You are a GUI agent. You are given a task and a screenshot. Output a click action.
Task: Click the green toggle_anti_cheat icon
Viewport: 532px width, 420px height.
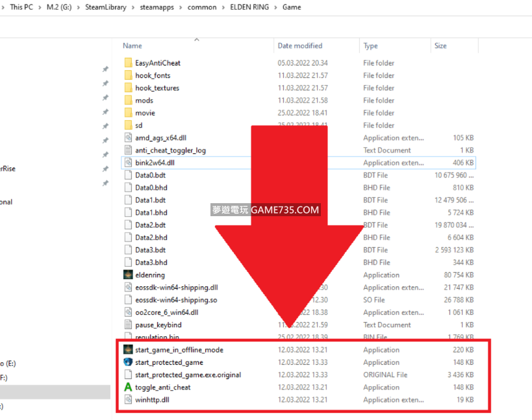tap(128, 388)
